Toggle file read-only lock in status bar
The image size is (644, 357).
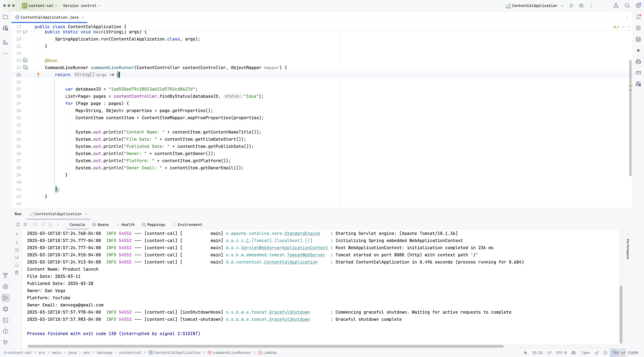tap(597, 353)
